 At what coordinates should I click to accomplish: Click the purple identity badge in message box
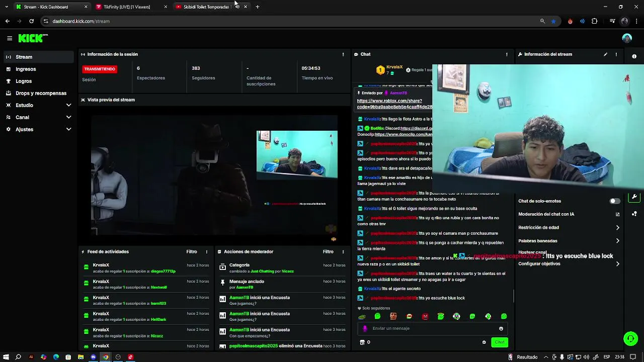[365, 328]
